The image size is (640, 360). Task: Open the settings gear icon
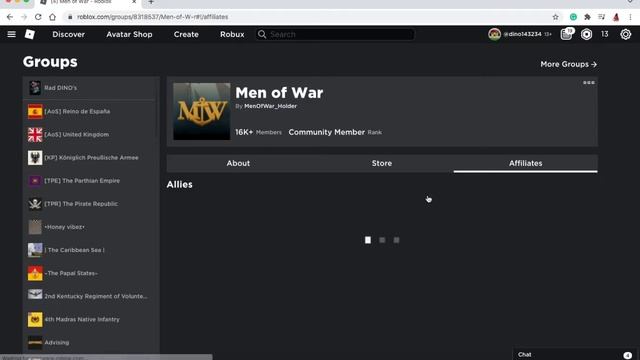tap(626, 34)
